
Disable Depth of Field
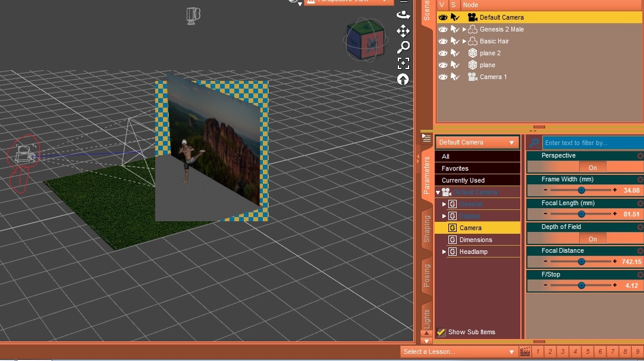click(592, 239)
